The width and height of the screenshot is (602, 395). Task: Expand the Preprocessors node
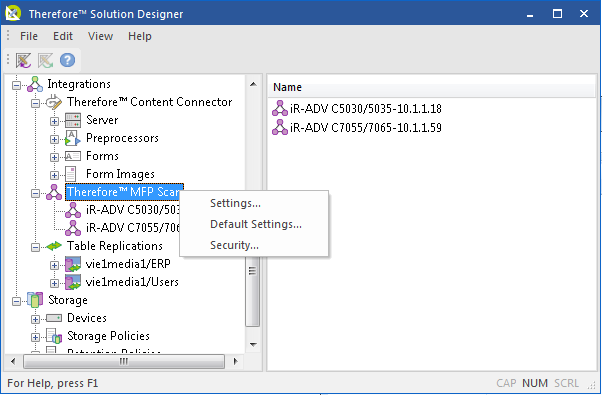(x=54, y=139)
